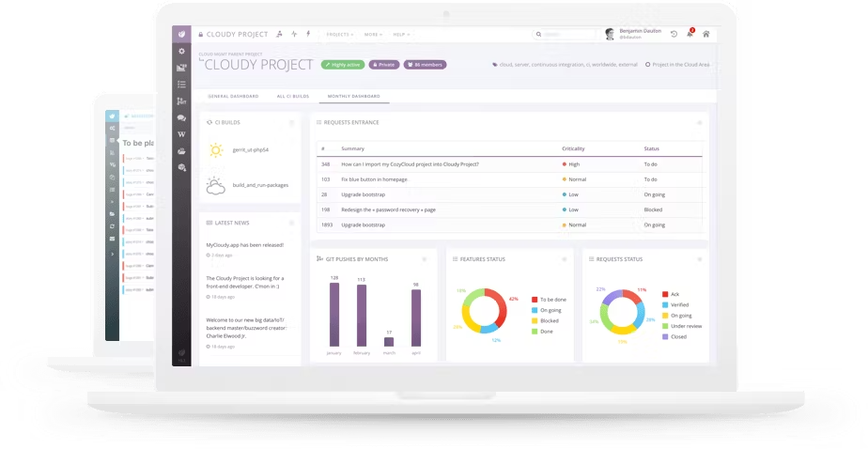Open Requests Entrance widget options icon
868x449 pixels.
tap(699, 123)
